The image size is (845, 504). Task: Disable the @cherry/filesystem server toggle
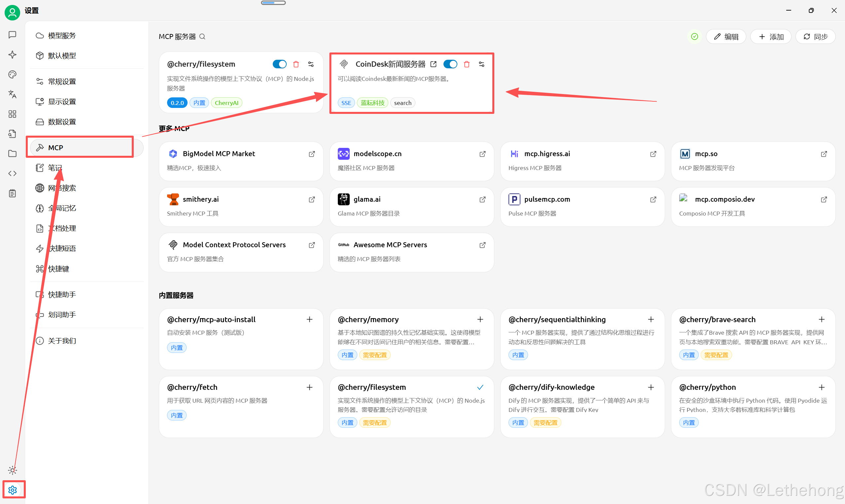pyautogui.click(x=279, y=64)
